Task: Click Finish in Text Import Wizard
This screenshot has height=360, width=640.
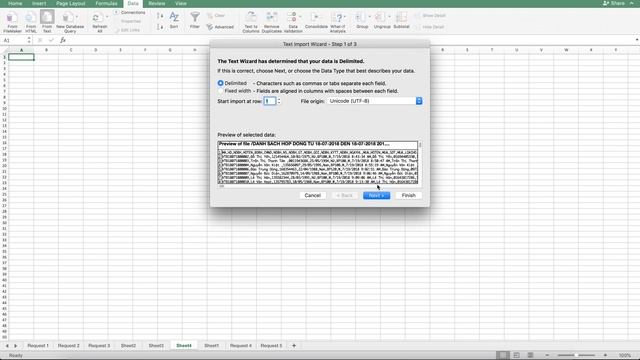Action: (x=409, y=196)
